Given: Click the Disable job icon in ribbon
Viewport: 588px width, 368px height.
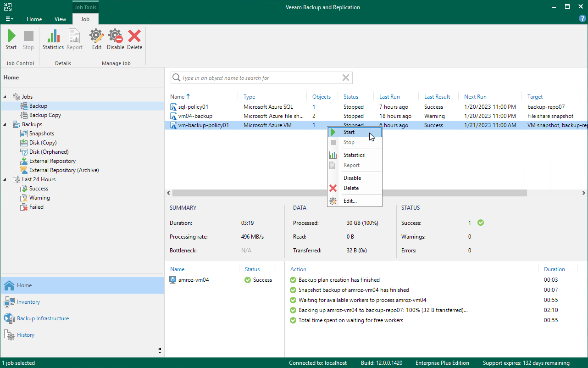Looking at the screenshot, I should click(x=116, y=36).
